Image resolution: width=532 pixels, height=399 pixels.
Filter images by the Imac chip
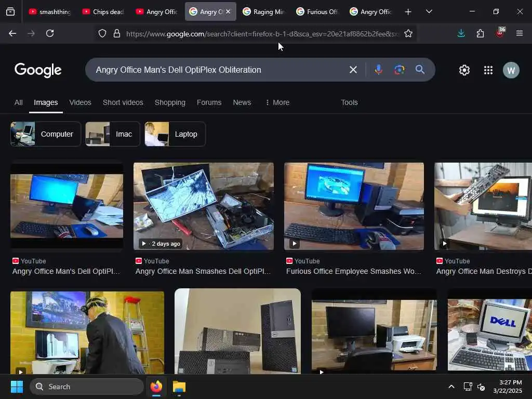coord(113,134)
